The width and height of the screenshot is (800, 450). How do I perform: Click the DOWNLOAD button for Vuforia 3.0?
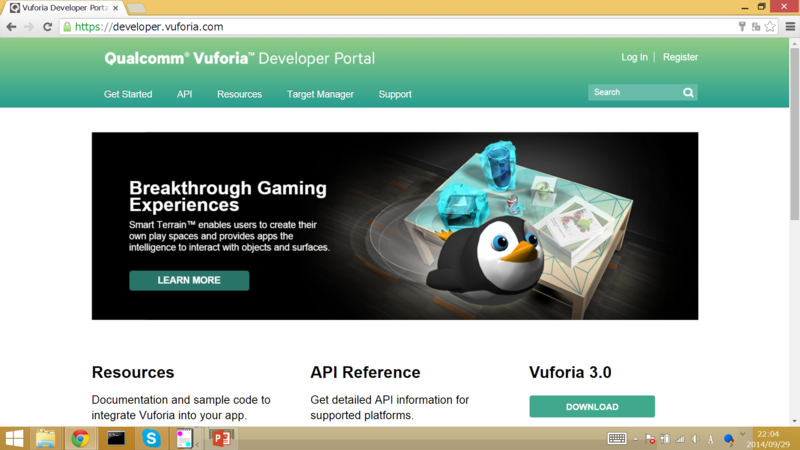tap(592, 407)
